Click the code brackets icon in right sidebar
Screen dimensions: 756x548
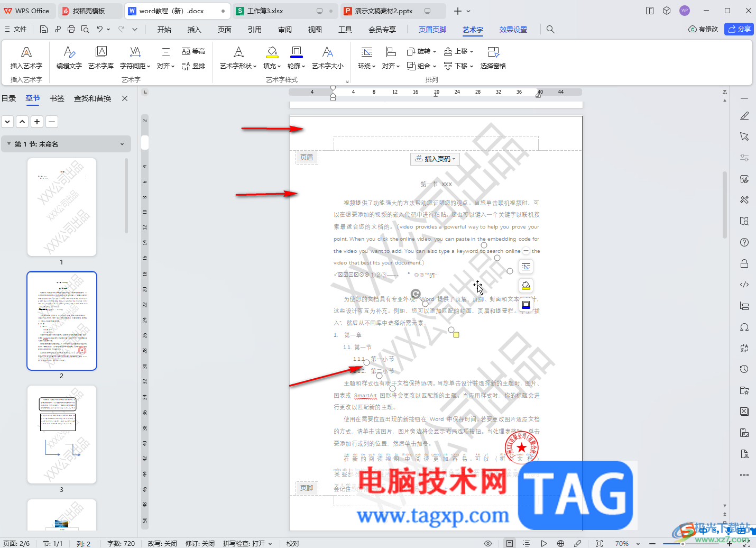point(744,285)
